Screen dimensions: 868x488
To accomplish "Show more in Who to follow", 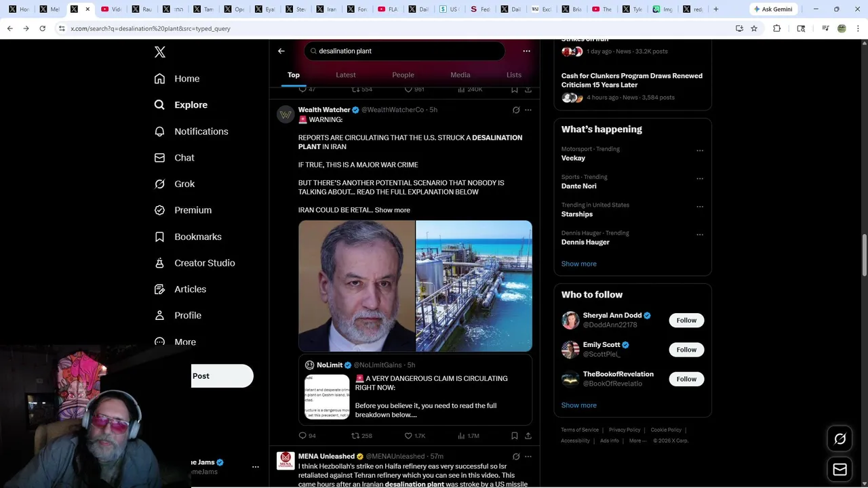I will pos(579,405).
